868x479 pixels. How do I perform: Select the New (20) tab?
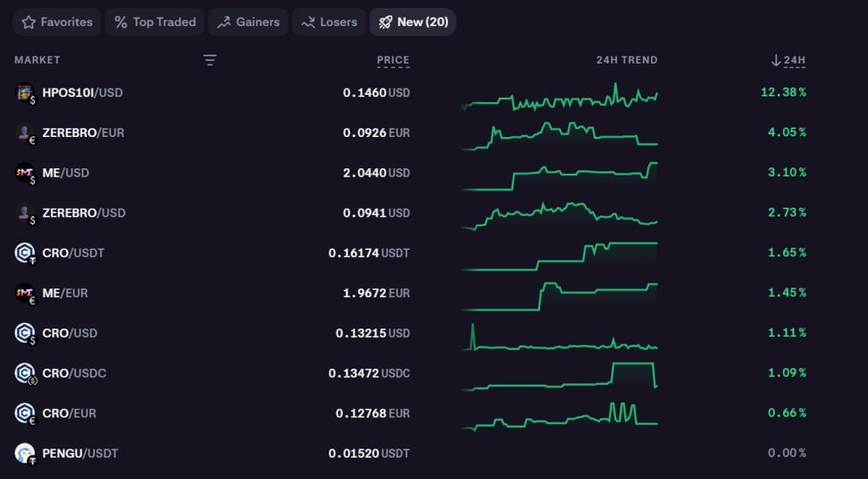coord(413,22)
